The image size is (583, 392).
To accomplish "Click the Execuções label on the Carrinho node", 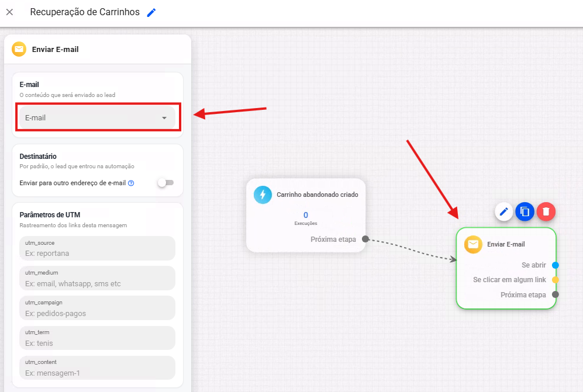I will [306, 223].
